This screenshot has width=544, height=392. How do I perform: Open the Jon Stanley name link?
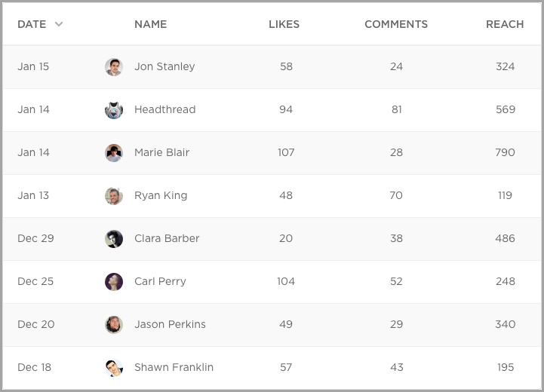pos(164,66)
